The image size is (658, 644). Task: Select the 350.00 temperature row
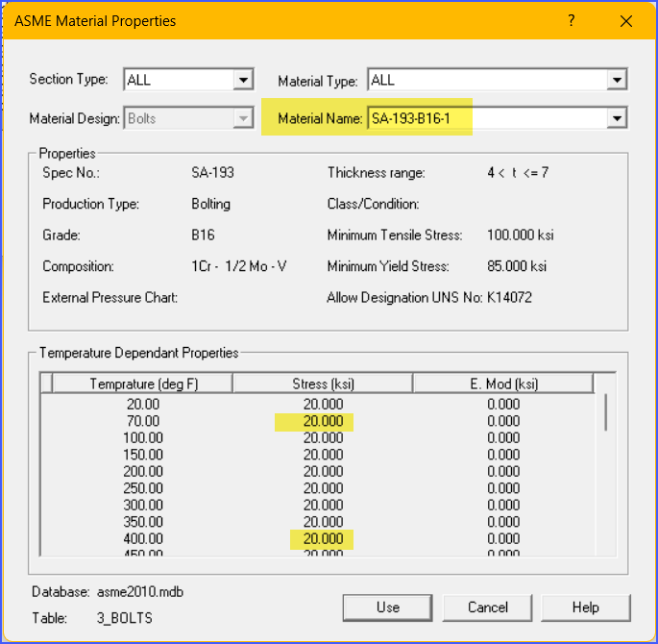(x=318, y=521)
